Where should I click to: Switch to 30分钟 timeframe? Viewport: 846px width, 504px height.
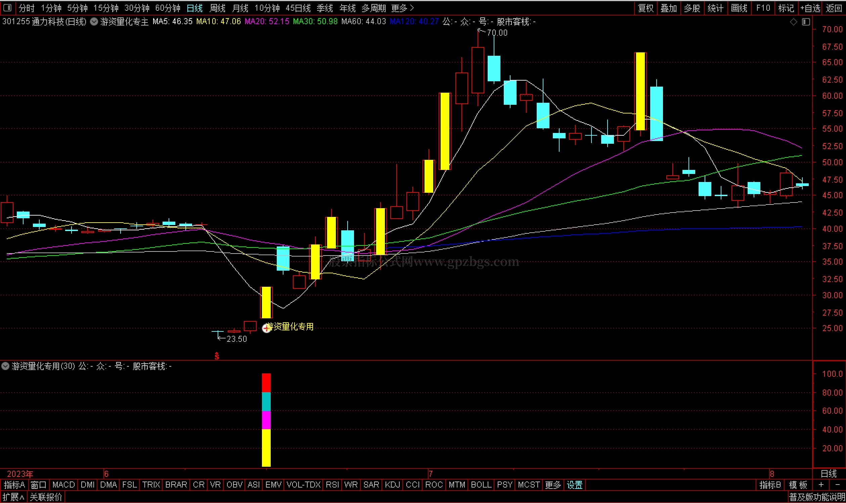point(137,8)
